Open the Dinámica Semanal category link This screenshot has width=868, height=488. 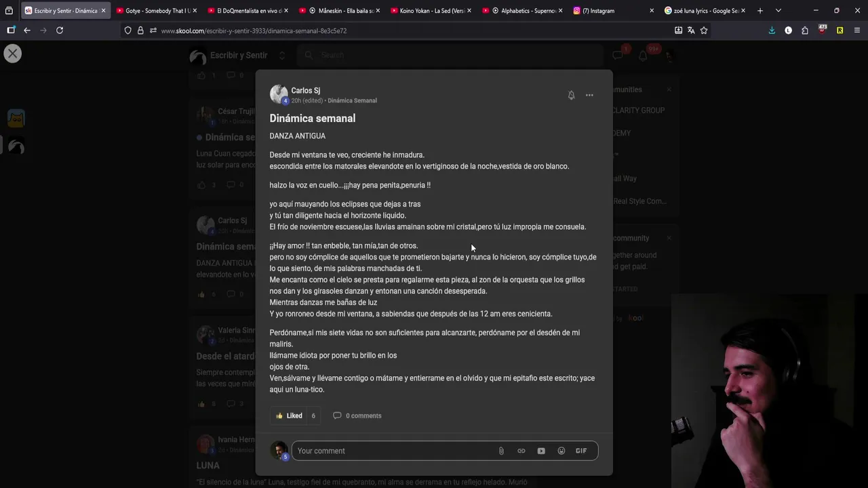click(352, 100)
